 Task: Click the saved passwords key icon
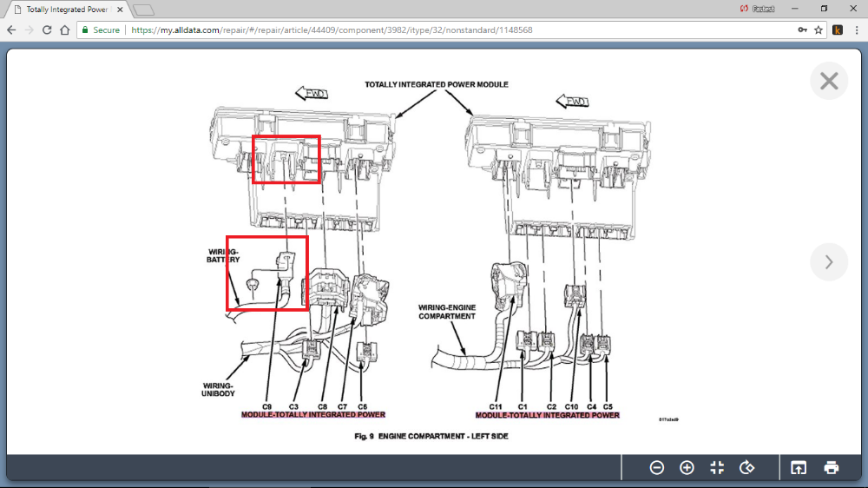tap(802, 30)
